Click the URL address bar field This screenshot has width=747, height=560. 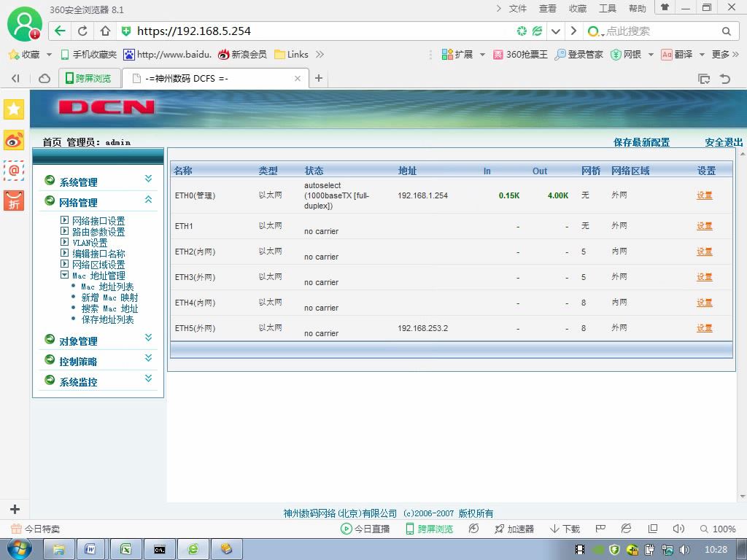pyautogui.click(x=324, y=31)
